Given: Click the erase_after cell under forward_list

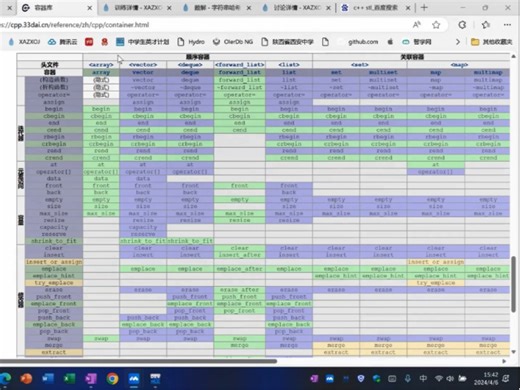Looking at the screenshot, I should pos(240,290).
